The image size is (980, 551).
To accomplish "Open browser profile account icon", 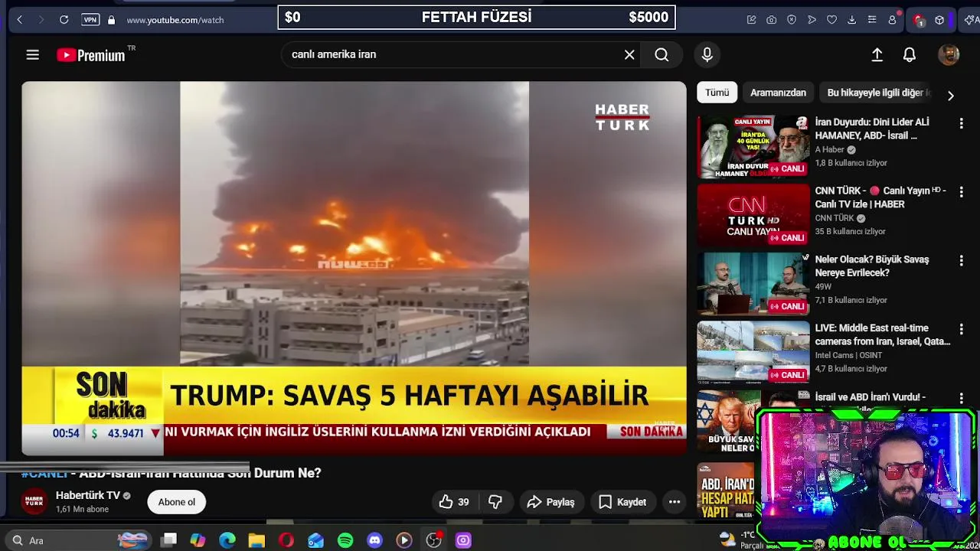I will point(892,20).
